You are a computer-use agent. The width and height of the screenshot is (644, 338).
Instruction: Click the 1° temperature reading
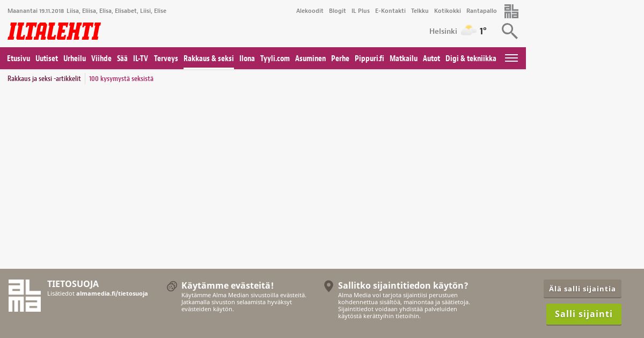click(483, 31)
